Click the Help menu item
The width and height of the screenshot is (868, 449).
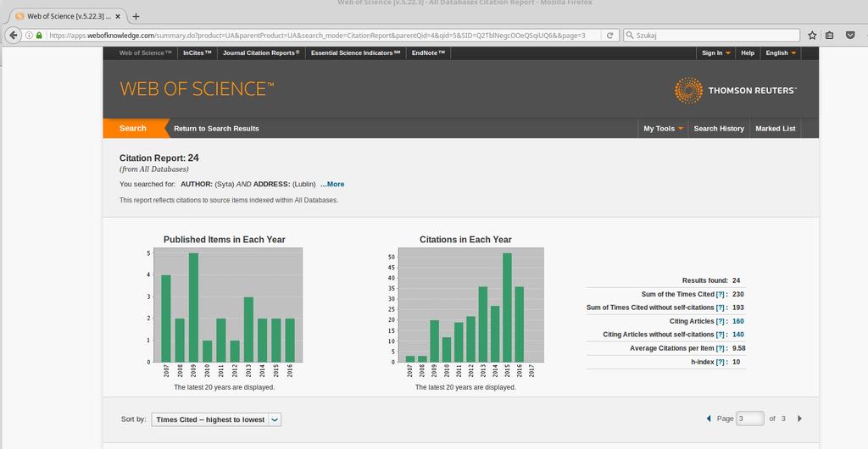748,53
